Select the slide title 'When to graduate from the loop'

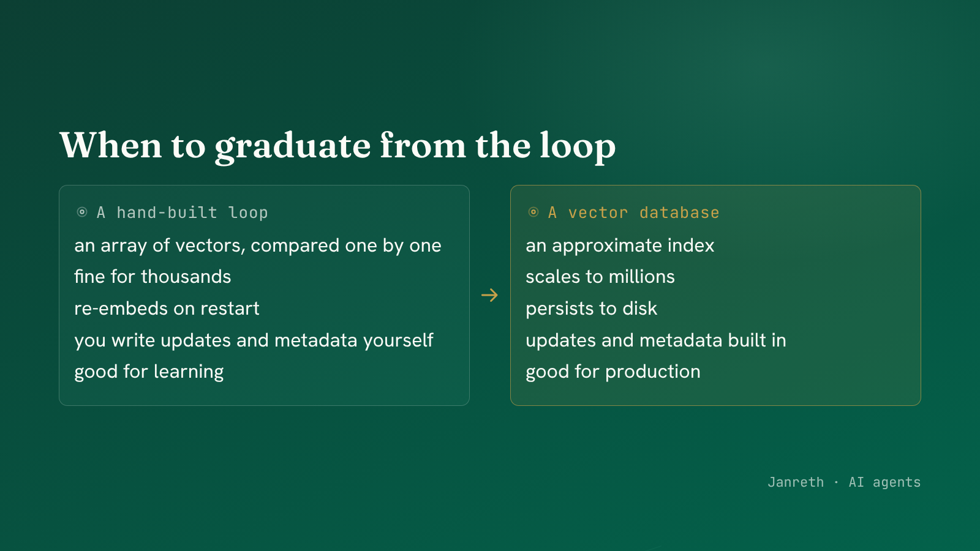(x=337, y=146)
